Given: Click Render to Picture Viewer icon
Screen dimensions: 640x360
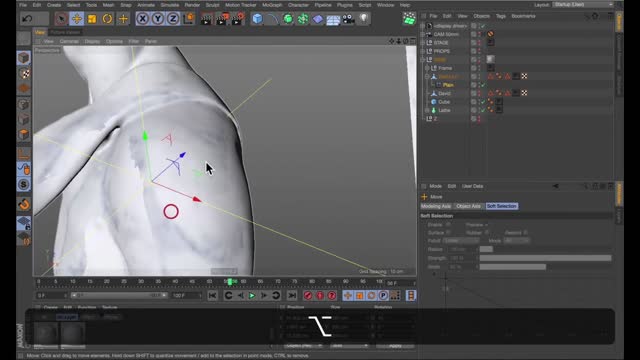Looking at the screenshot, I should [x=222, y=19].
